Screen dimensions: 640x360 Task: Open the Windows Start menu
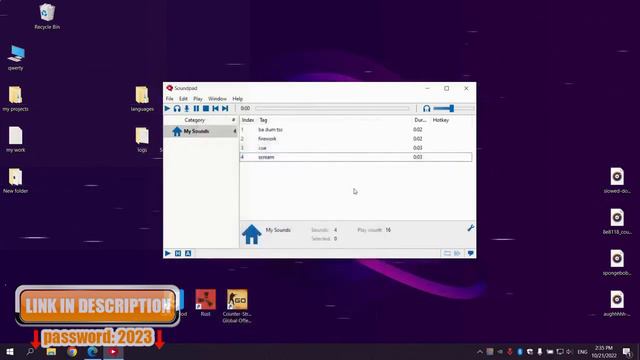[10, 351]
